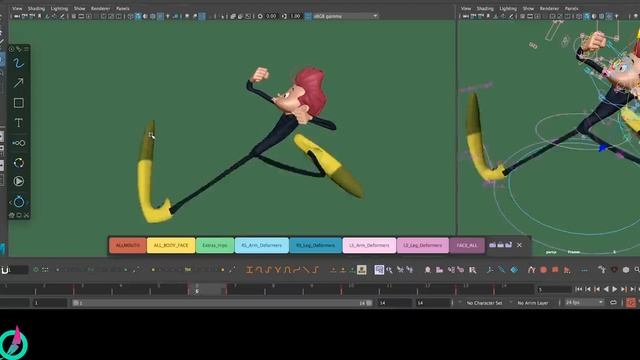Viewport: 640px width, 360px height.
Task: Select the arrow annotation tool
Action: pos(18,83)
